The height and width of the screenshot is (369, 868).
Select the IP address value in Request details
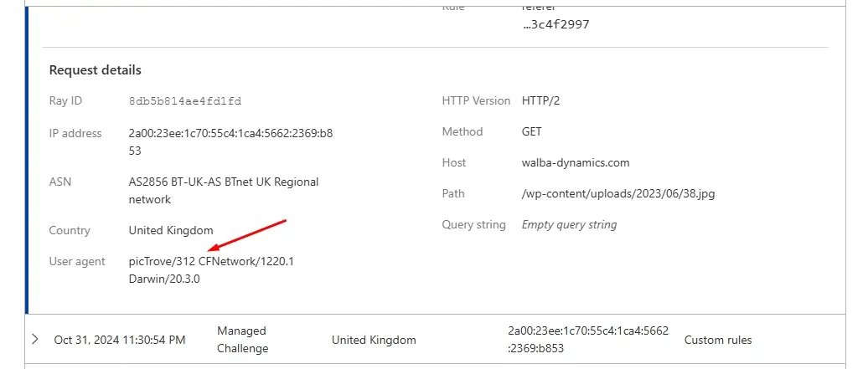(x=232, y=141)
